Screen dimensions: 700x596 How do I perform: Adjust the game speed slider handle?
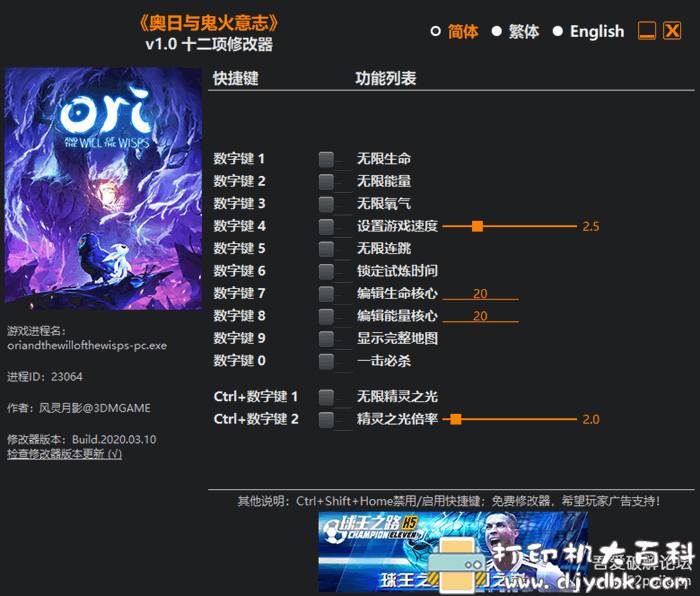[x=477, y=226]
